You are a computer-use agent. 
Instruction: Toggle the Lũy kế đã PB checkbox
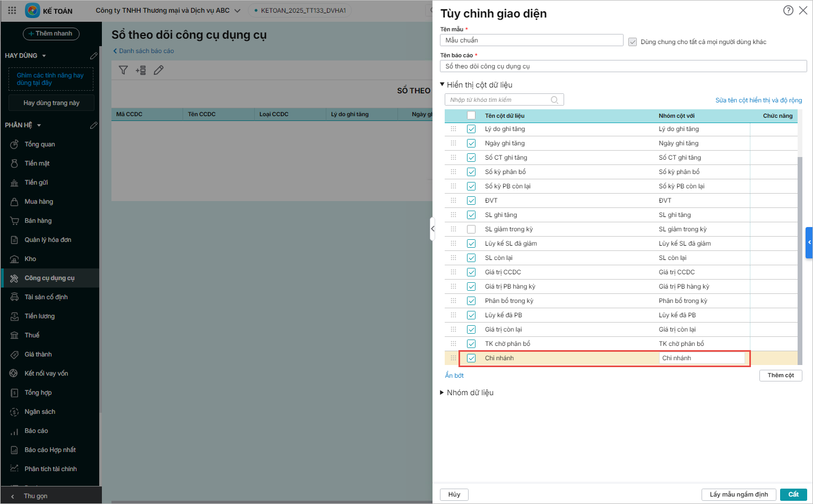471,315
